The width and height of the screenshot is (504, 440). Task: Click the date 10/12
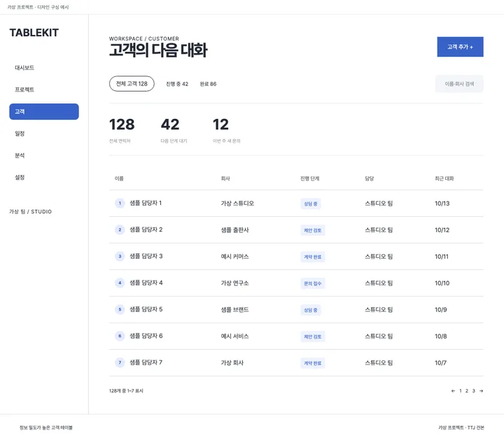[442, 230]
